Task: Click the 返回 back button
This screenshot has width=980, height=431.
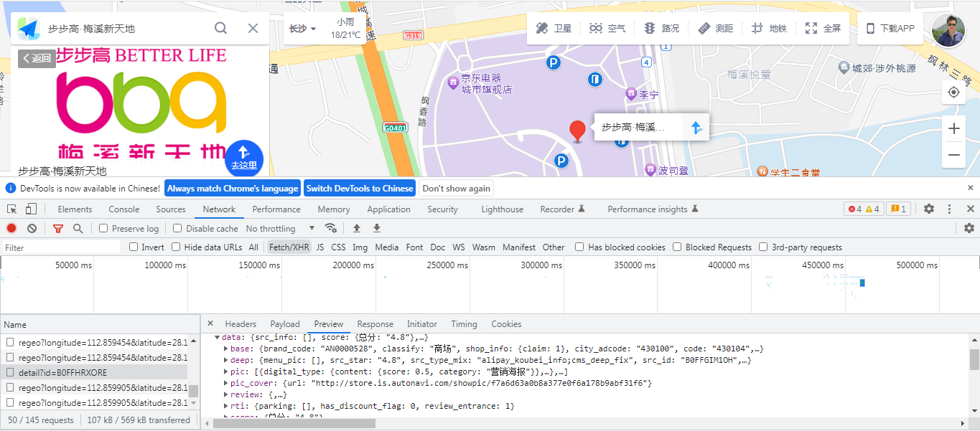Action: [x=37, y=58]
